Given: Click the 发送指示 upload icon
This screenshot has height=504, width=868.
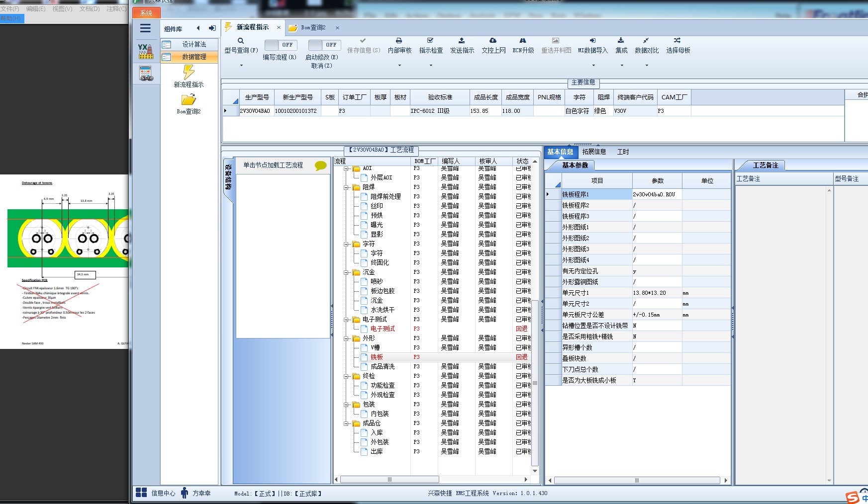Looking at the screenshot, I should [462, 41].
